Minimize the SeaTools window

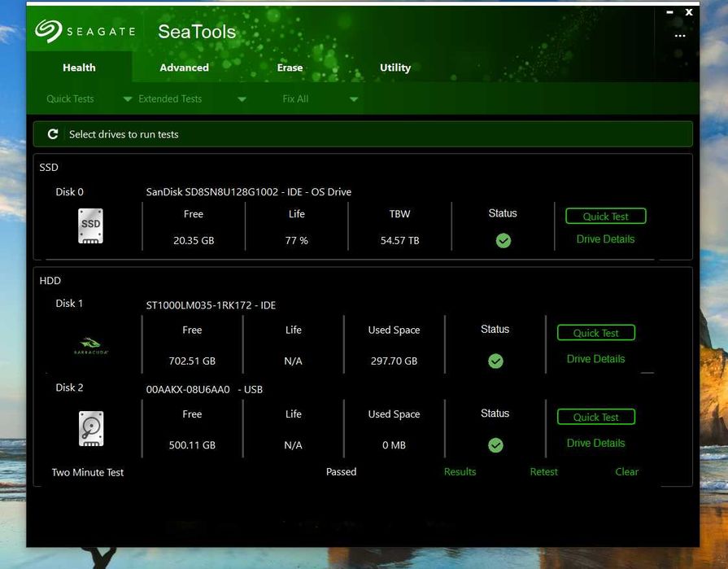(669, 12)
